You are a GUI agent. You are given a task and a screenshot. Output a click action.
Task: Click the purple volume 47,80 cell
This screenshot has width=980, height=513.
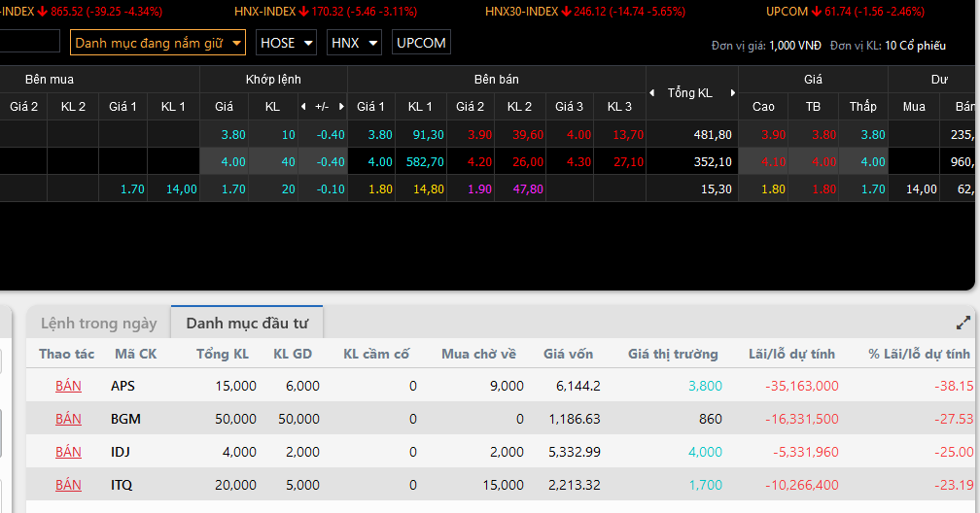click(x=520, y=188)
